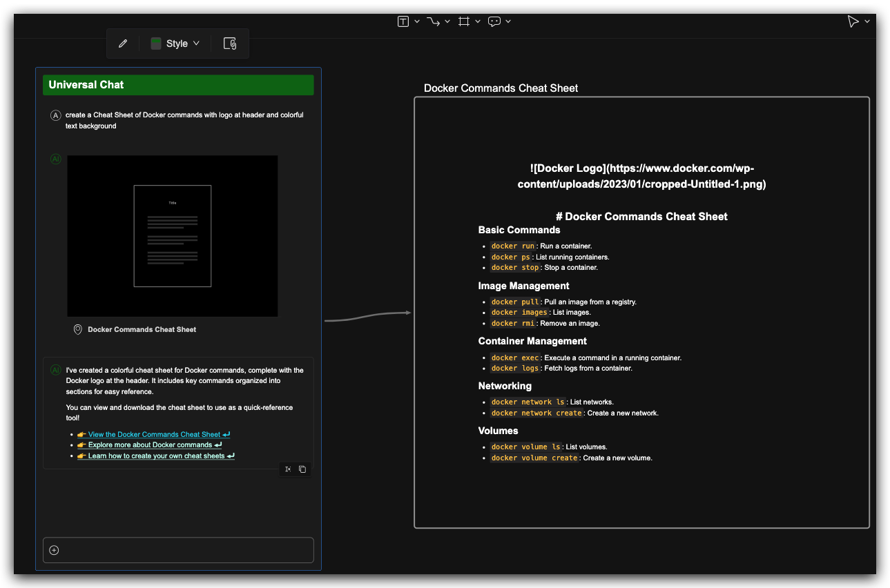Click the 'docker volume create' code text
This screenshot has height=588, width=890.
click(x=534, y=458)
